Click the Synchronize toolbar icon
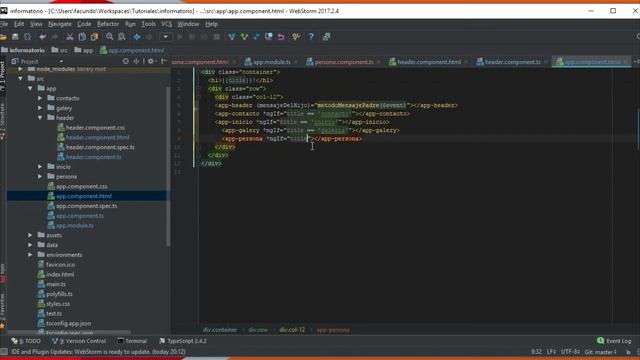Viewport: 640px width, 360px height. point(27,37)
